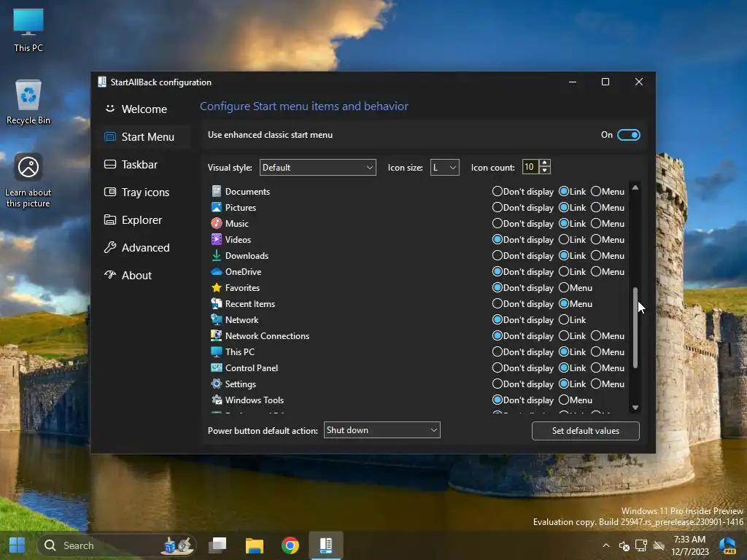747x560 pixels.
Task: Increase icon count with up arrow
Action: pyautogui.click(x=544, y=163)
